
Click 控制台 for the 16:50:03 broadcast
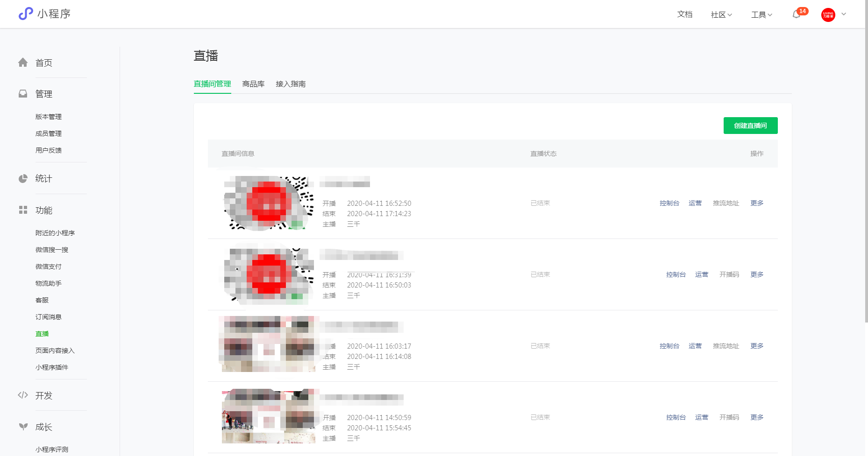[676, 274]
